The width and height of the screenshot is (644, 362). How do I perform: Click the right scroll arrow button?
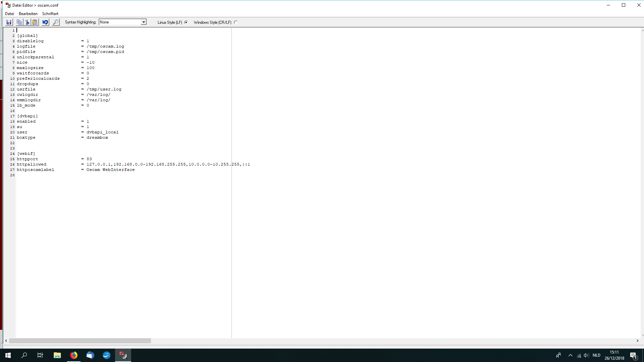tap(637, 341)
